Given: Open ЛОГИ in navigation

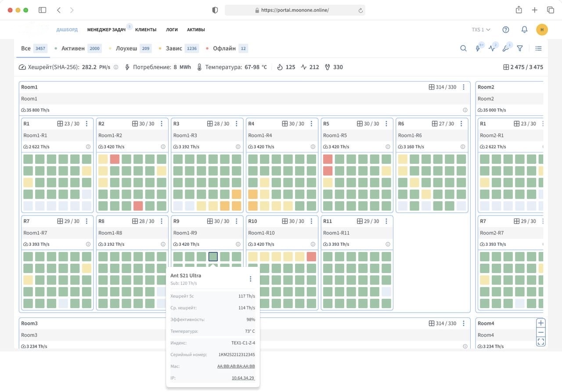Looking at the screenshot, I should pos(172,30).
